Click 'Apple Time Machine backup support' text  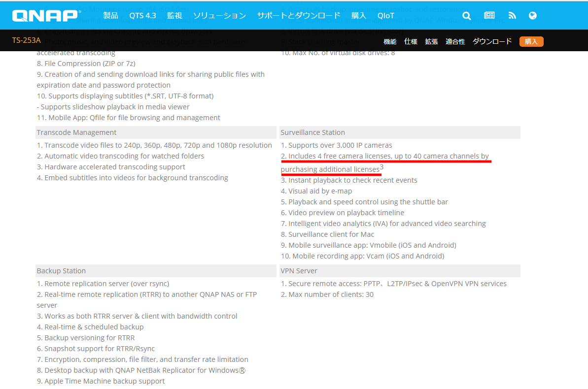[x=101, y=382]
